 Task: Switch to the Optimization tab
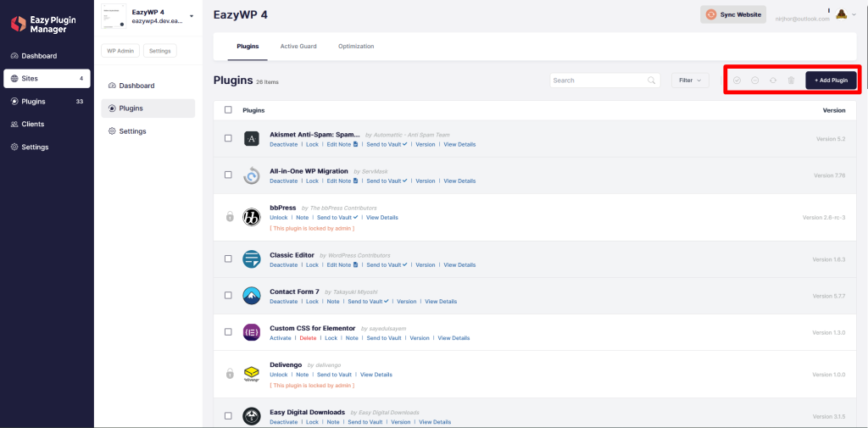coord(356,47)
